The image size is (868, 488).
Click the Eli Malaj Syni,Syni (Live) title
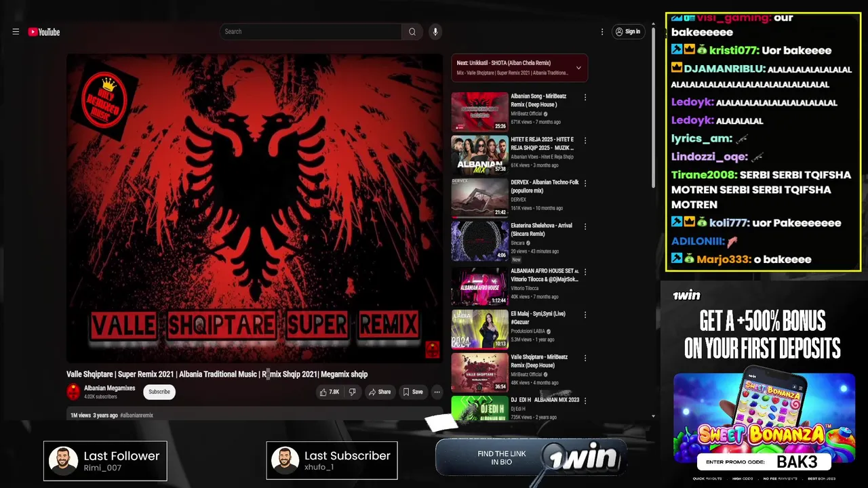(x=538, y=318)
